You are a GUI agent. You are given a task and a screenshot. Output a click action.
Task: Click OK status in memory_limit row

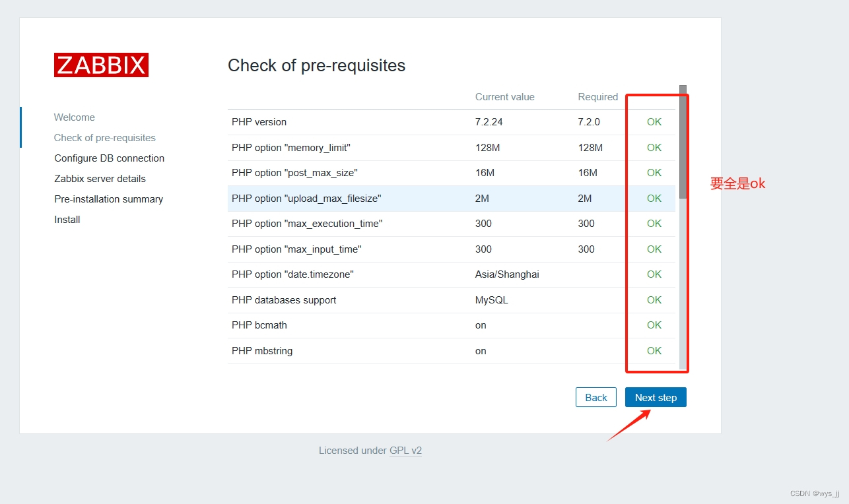pyautogui.click(x=654, y=148)
